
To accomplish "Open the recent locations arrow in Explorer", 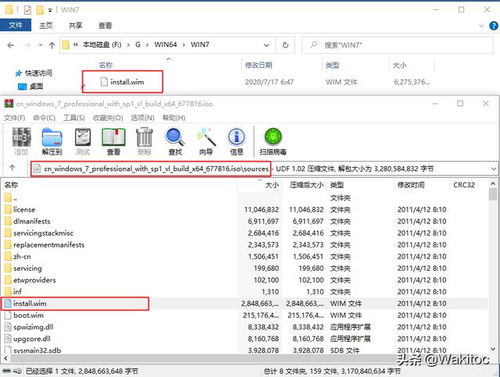I will click(40, 45).
